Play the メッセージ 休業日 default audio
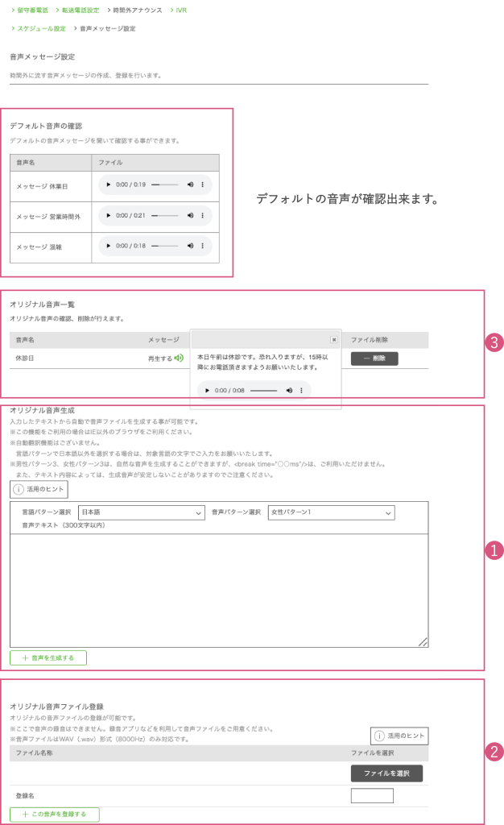This screenshot has width=504, height=825. [108, 184]
